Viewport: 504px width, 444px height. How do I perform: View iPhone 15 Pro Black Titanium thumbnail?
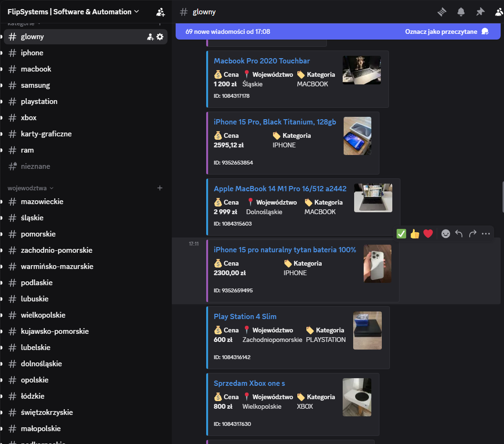[x=357, y=136]
